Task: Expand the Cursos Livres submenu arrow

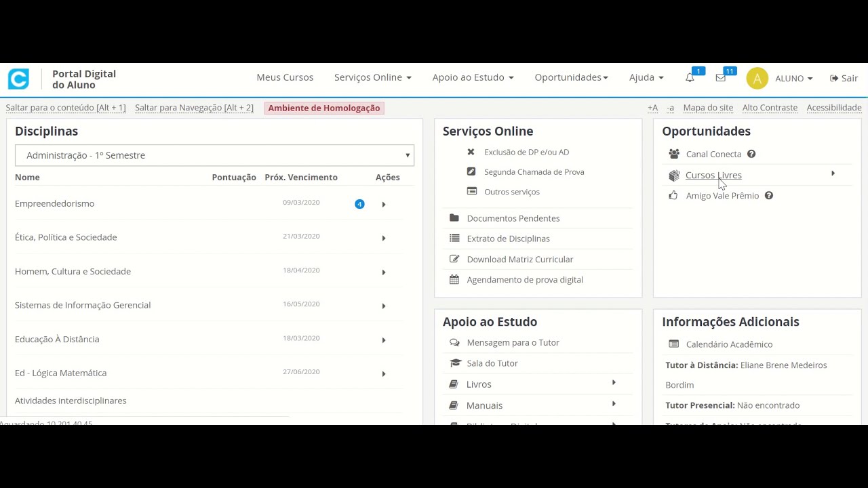Action: pos(833,174)
